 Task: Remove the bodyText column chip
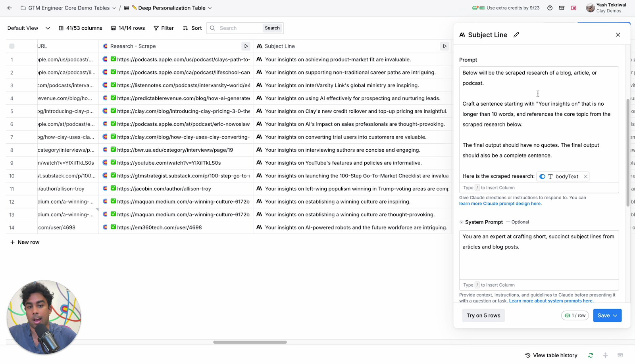(585, 177)
